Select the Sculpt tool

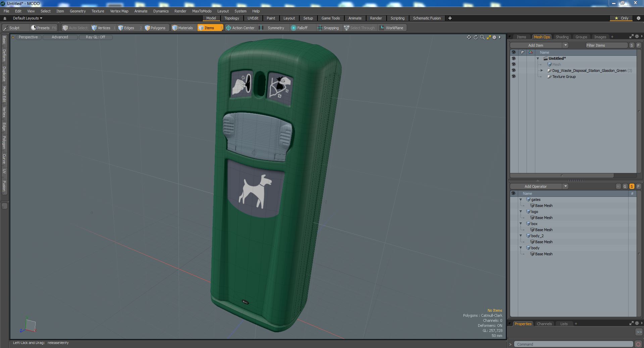click(15, 28)
